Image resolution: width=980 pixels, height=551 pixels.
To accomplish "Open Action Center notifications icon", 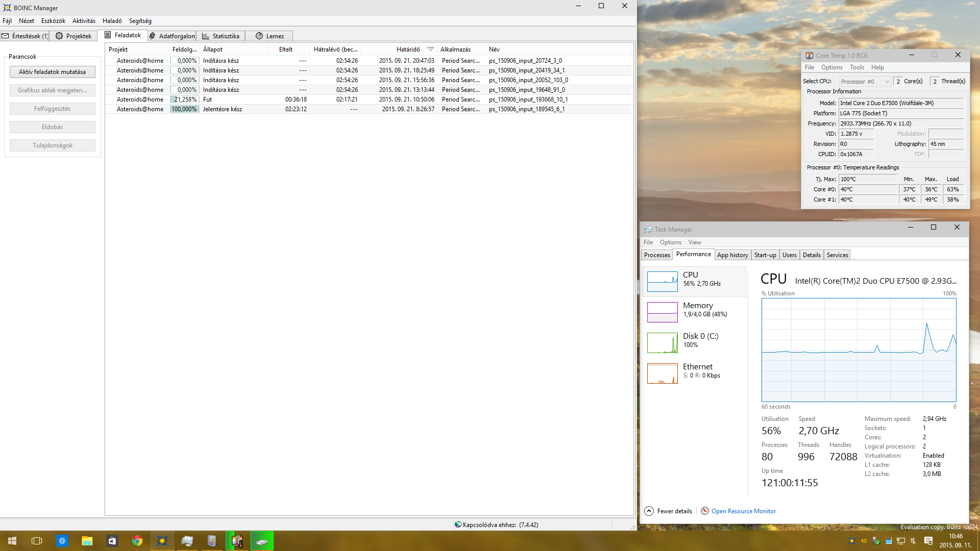I will click(x=928, y=541).
